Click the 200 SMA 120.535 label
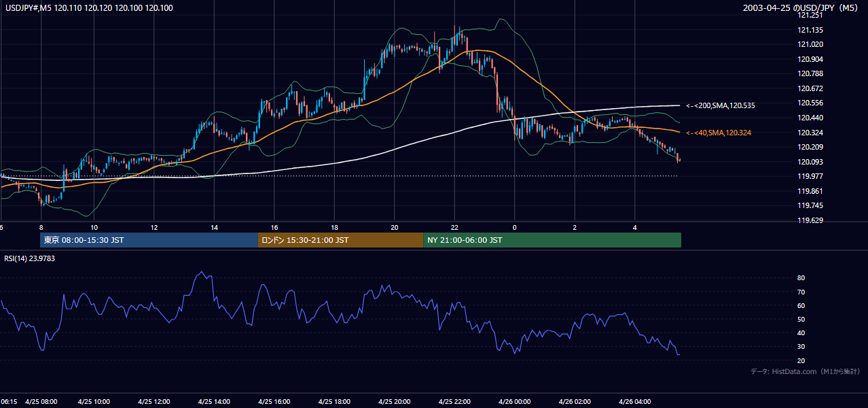This screenshot has width=868, height=408. tap(721, 105)
